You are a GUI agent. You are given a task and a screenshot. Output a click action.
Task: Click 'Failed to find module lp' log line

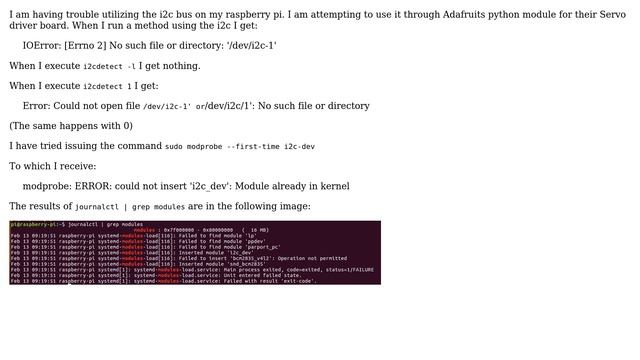pos(134,236)
